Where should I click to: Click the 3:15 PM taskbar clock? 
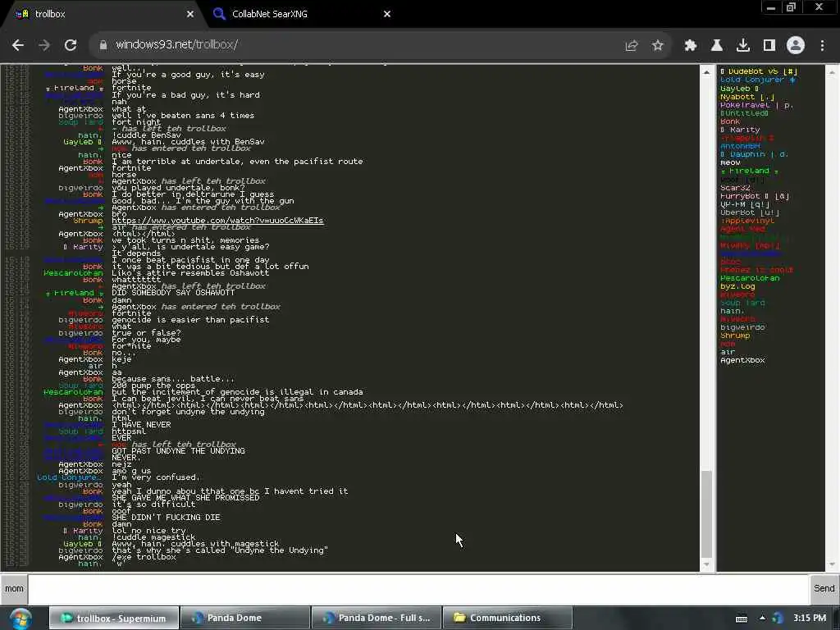[810, 619]
